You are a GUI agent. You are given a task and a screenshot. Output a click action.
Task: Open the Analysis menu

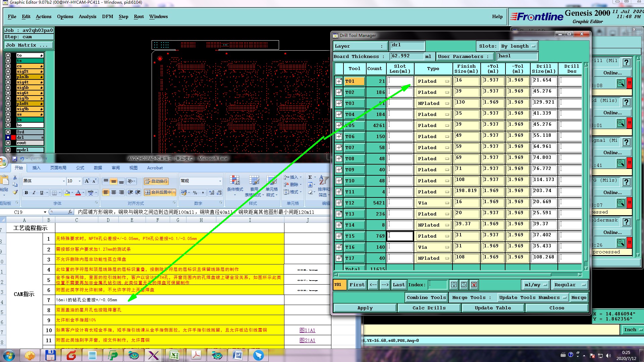(x=87, y=16)
